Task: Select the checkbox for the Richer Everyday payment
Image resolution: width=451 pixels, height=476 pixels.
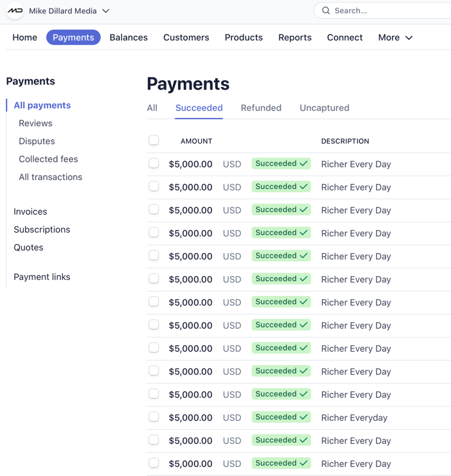Action: [x=154, y=417]
